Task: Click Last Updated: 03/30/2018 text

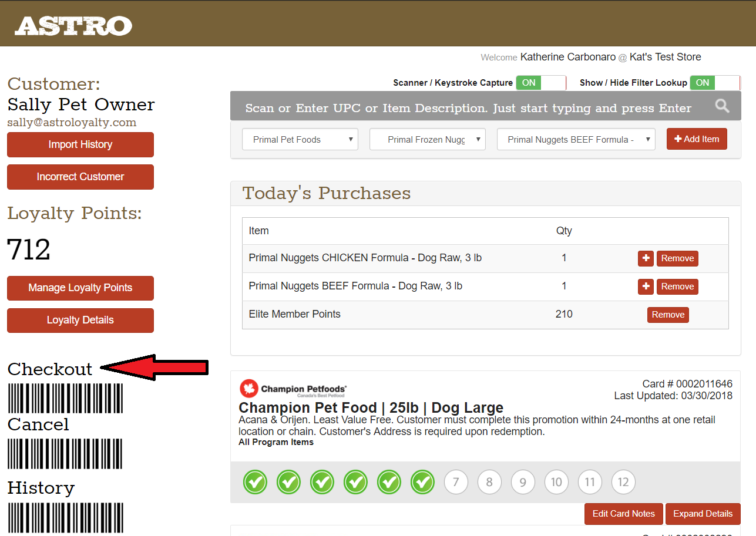Action: (x=674, y=396)
